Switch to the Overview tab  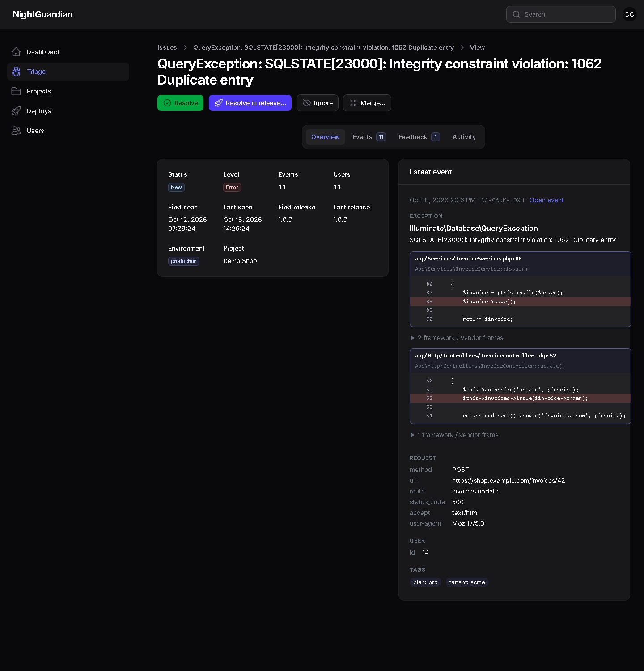tap(326, 137)
